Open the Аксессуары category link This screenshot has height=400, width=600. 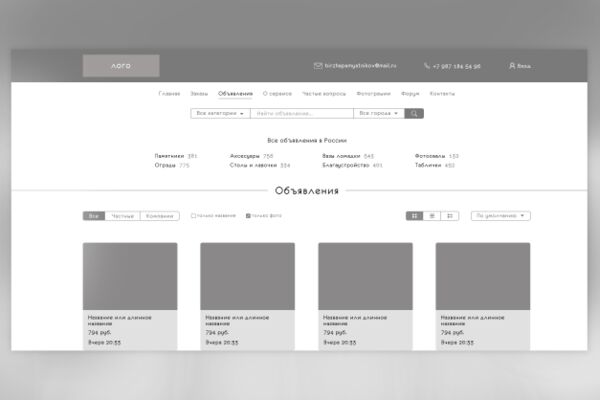(245, 156)
